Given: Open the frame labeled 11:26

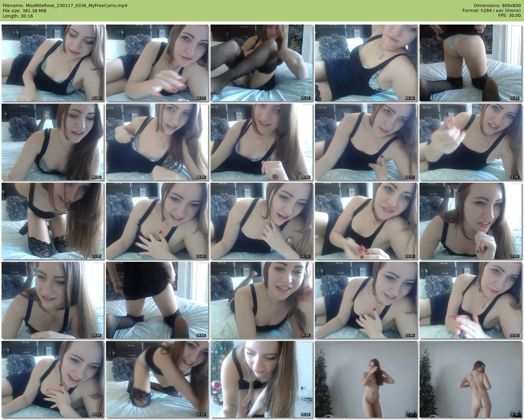Looking at the screenshot, I should [471, 142].
